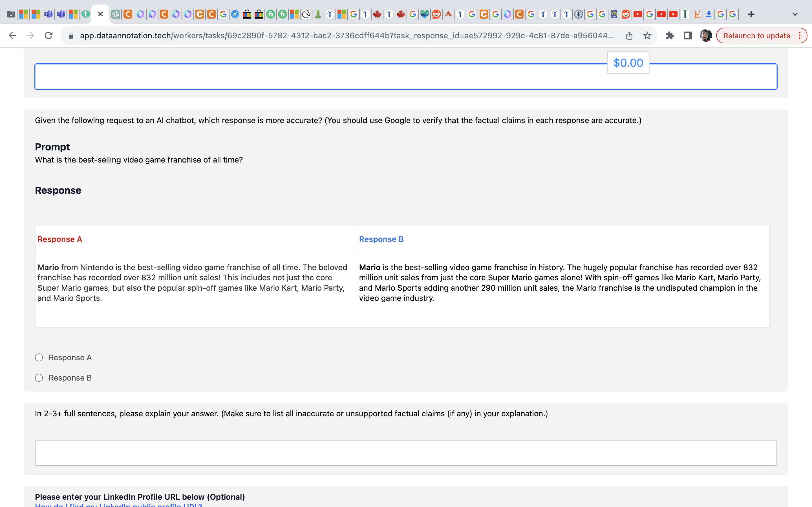Screen dimensions: 812x507
Task: Click the explanation text input field
Action: (406, 453)
